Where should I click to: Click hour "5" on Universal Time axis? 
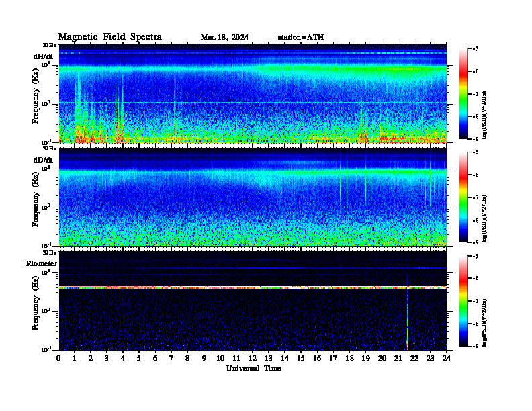[x=139, y=358]
